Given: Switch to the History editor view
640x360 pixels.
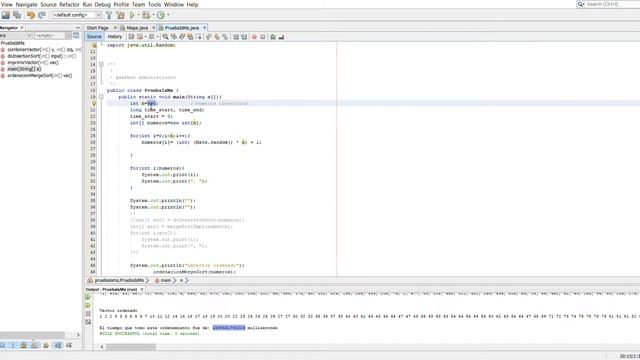Looking at the screenshot, I should tap(115, 37).
